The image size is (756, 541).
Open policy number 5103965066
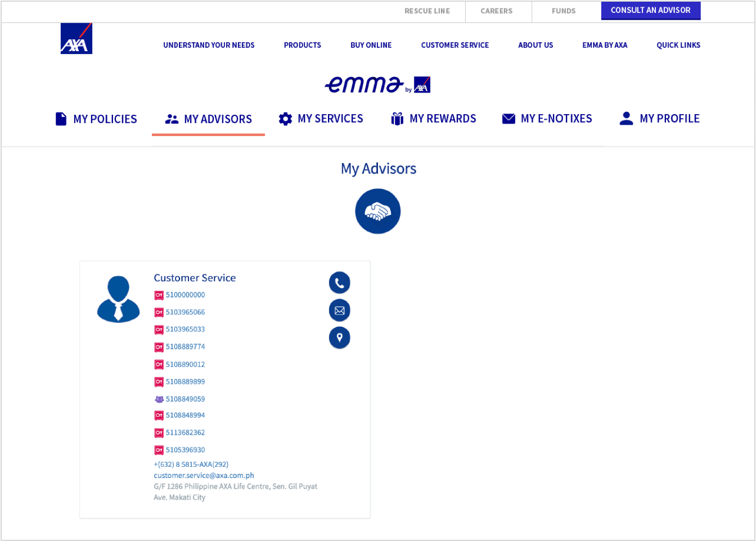click(x=185, y=312)
